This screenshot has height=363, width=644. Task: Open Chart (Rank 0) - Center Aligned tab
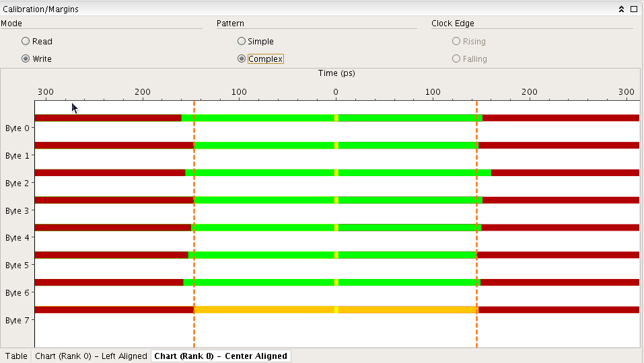(221, 356)
